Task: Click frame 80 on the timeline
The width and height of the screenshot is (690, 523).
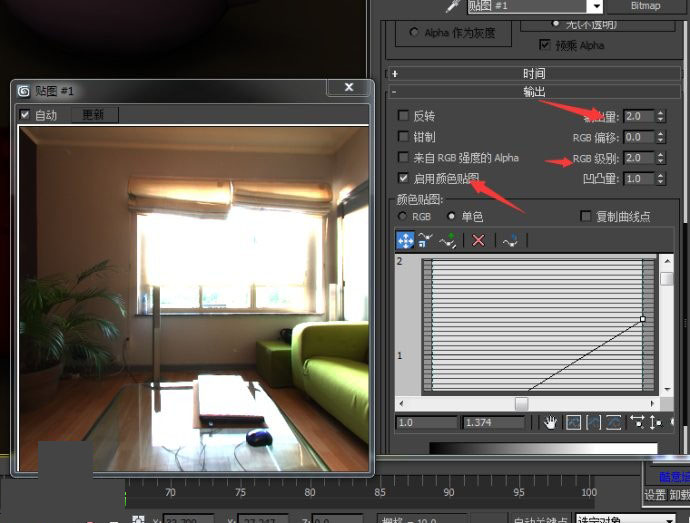Action: (x=309, y=492)
